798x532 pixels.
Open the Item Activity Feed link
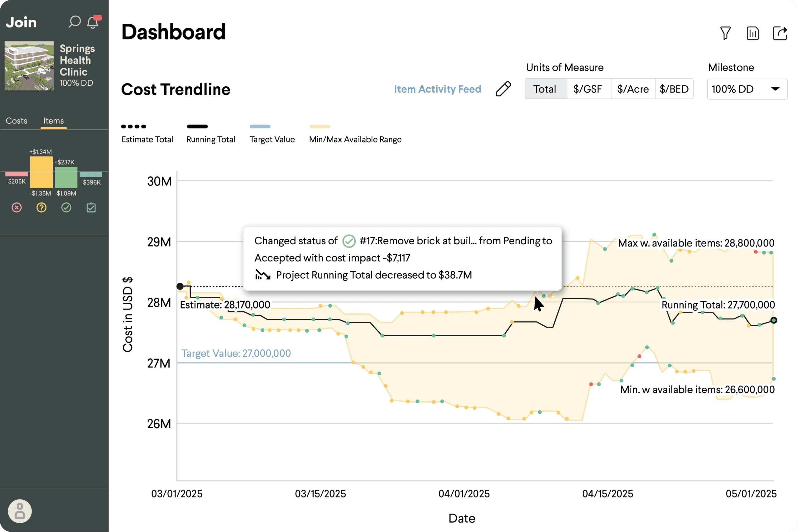click(x=437, y=89)
